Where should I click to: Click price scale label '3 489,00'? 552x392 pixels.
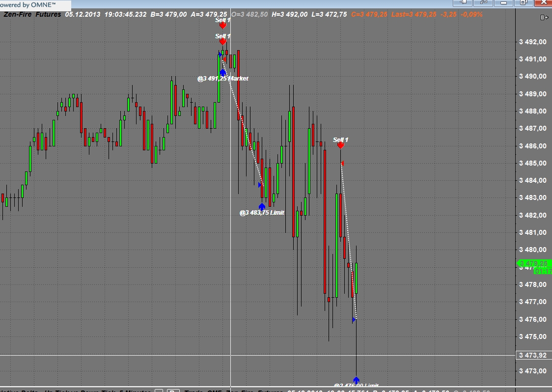point(533,94)
